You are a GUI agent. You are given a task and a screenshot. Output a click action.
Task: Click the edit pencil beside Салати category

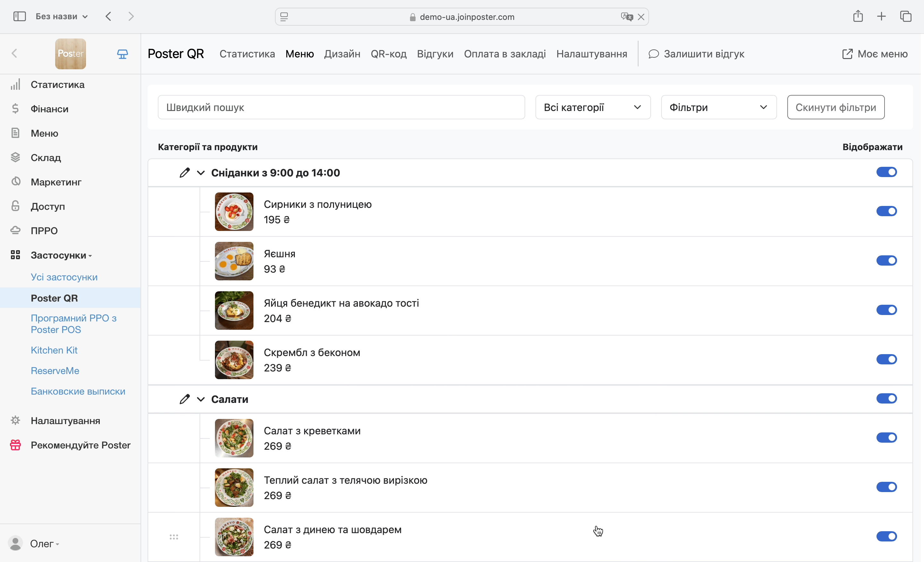point(184,399)
